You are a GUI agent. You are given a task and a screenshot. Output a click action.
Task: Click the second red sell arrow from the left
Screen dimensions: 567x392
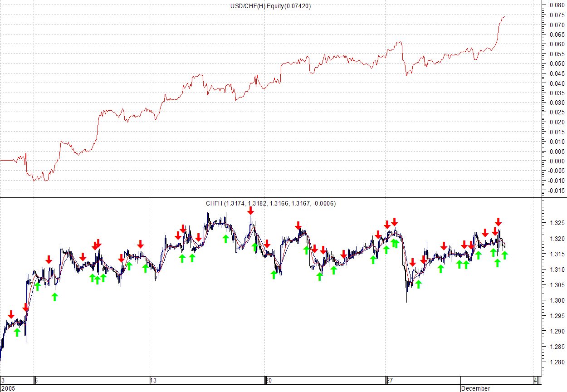point(25,308)
